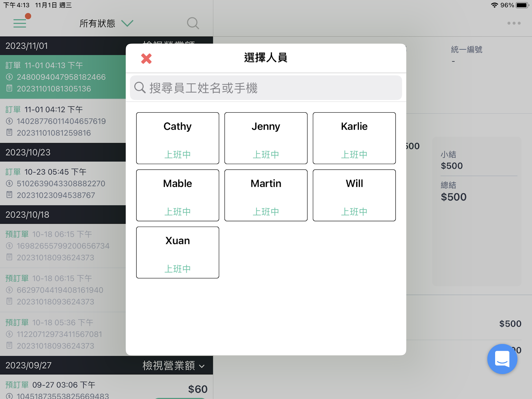Select employee Martin
The height and width of the screenshot is (399, 532).
(266, 195)
